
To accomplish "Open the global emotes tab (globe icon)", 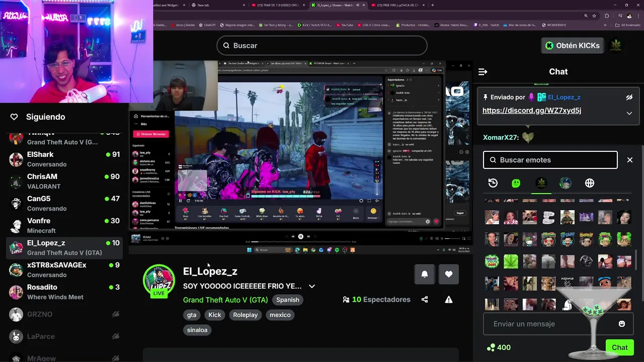I will click(x=589, y=184).
